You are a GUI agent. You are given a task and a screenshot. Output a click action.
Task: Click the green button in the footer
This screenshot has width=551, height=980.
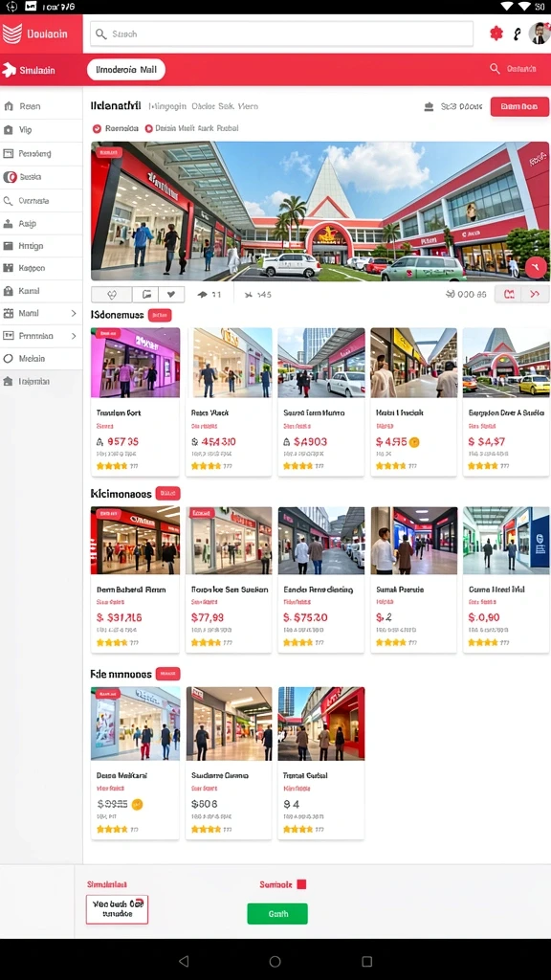point(277,914)
